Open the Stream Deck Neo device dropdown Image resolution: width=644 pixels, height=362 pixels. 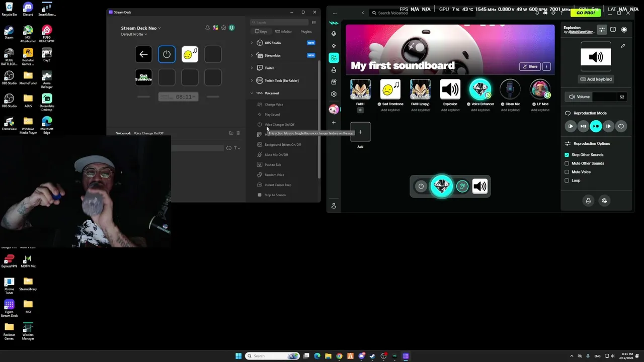click(x=141, y=28)
